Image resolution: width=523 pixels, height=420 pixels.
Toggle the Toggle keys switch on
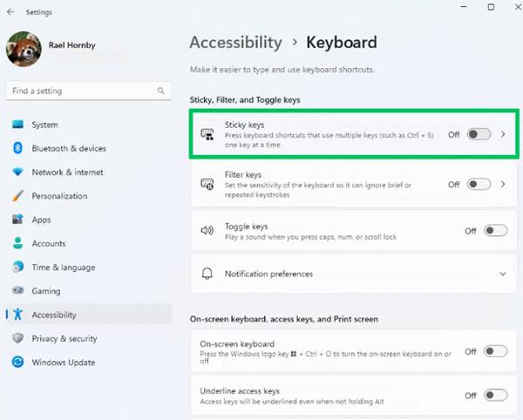pyautogui.click(x=494, y=231)
